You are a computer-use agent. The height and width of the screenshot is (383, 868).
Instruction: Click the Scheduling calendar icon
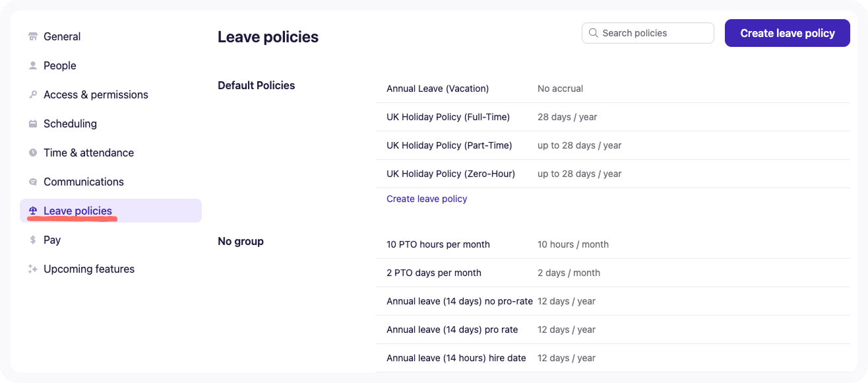coord(33,124)
